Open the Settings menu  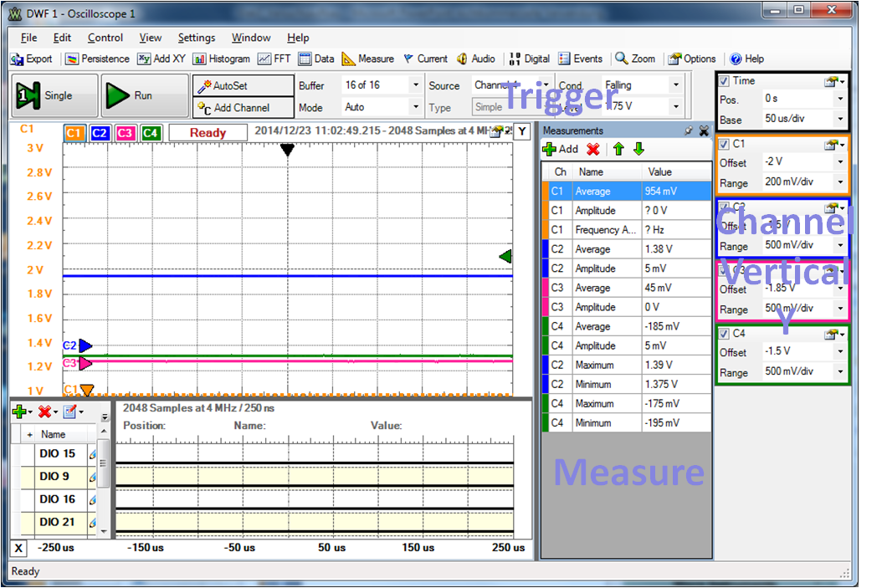click(x=197, y=38)
